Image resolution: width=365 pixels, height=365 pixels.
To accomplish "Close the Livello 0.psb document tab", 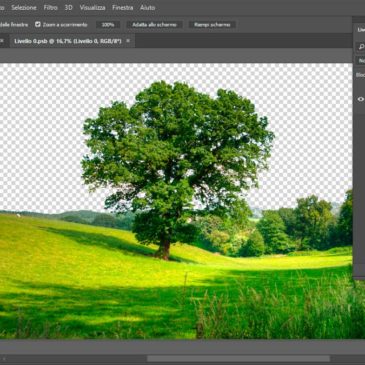I will pos(128,41).
